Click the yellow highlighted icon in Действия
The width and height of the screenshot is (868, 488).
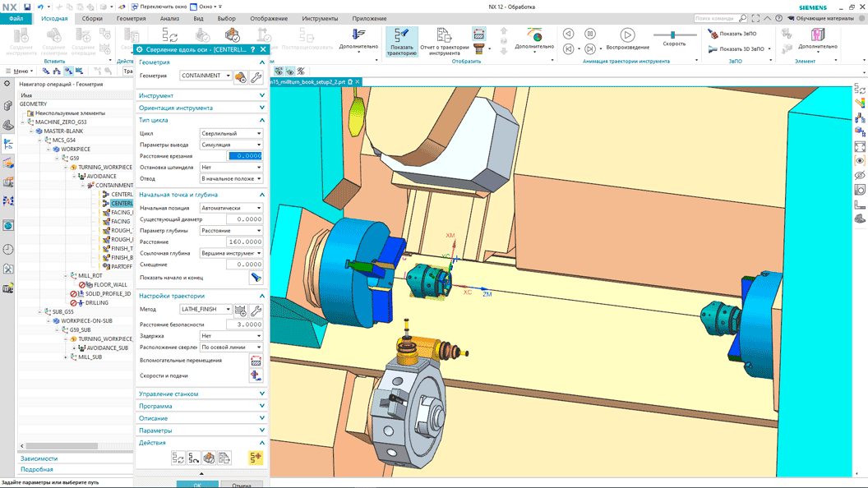256,458
